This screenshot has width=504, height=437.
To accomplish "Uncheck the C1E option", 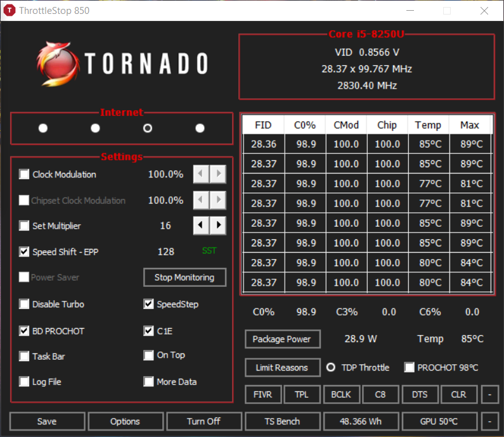I will [x=148, y=331].
